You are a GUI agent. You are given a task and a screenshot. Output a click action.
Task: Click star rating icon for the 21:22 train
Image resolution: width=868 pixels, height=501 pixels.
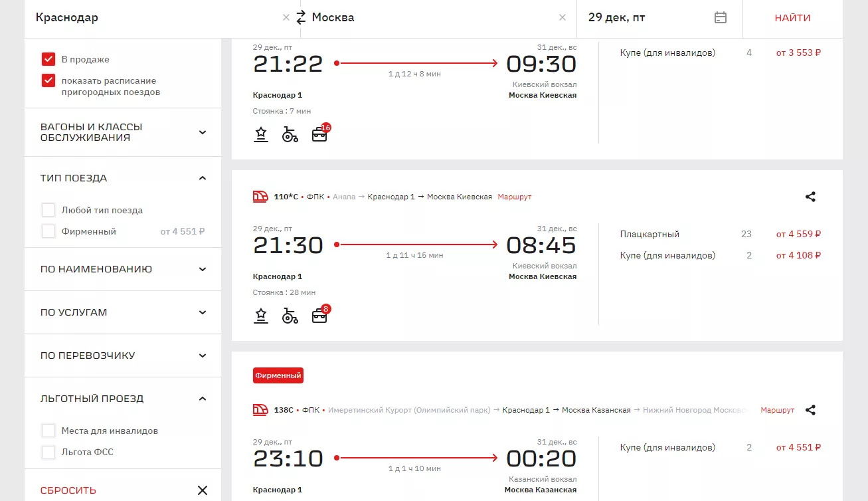tap(261, 135)
